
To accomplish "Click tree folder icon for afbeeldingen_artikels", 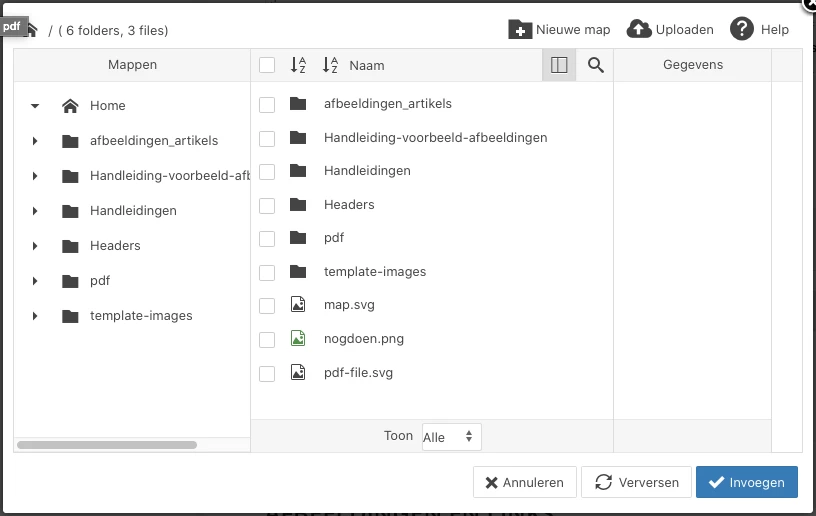I will tap(70, 141).
